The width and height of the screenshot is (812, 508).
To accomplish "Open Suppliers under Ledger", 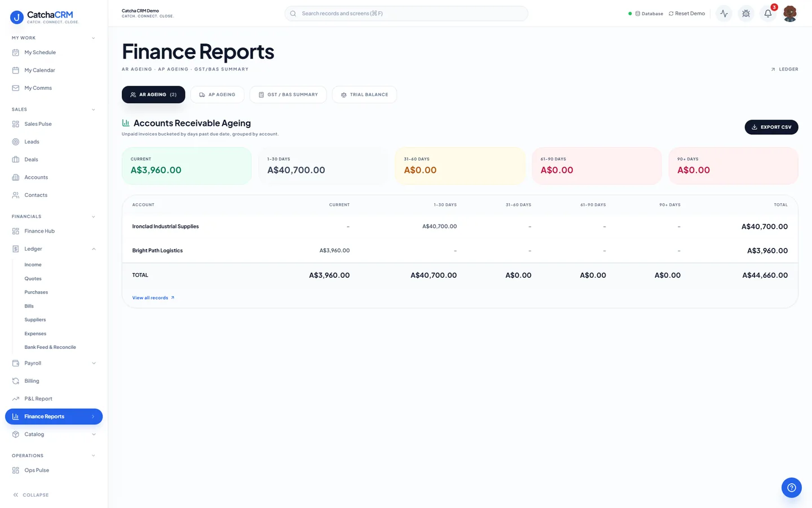I will coord(35,320).
